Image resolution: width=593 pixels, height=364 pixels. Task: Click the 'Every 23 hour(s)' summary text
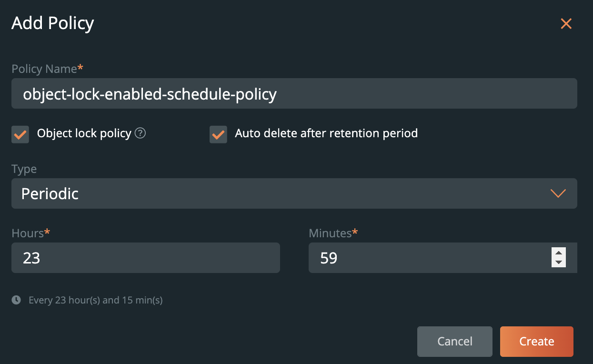coord(96,300)
